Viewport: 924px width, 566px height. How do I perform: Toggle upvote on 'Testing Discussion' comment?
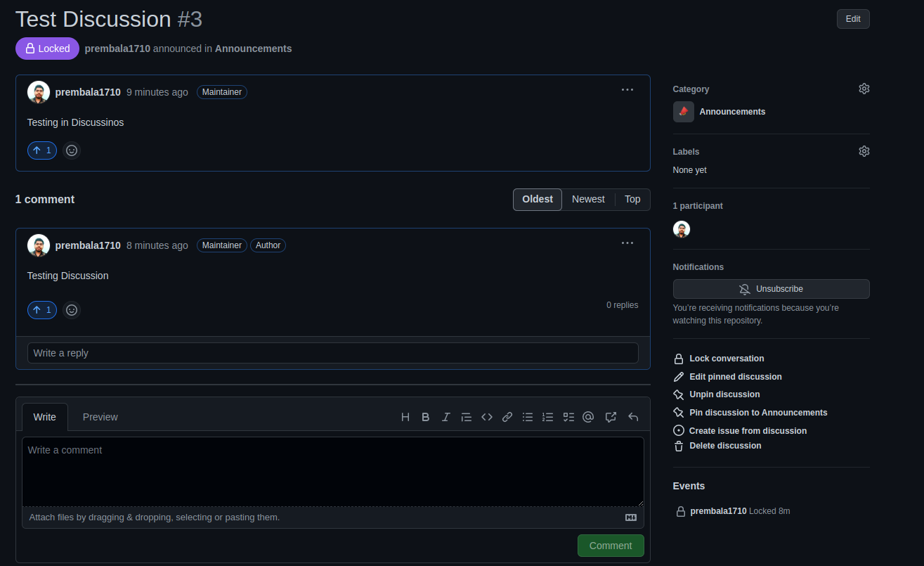[42, 310]
